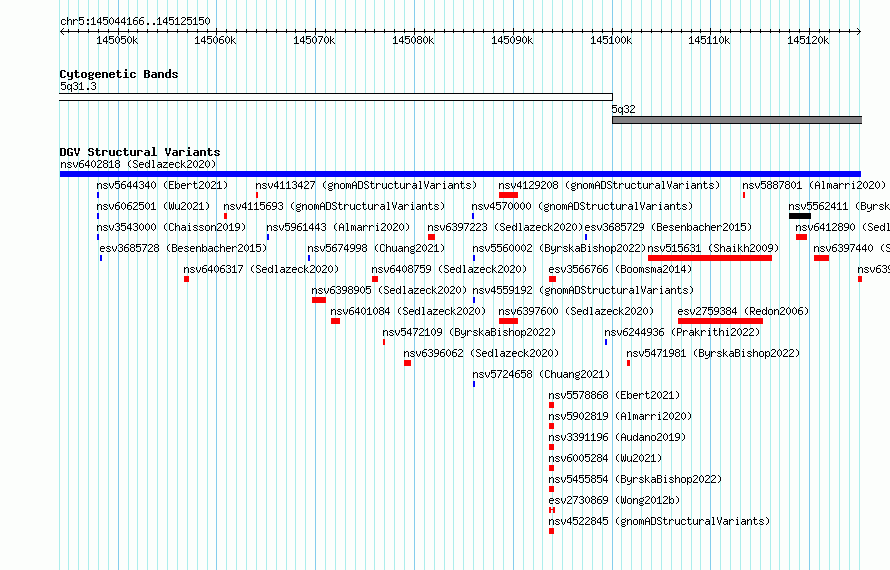Select the long red esv2759384 variant bar

point(720,321)
